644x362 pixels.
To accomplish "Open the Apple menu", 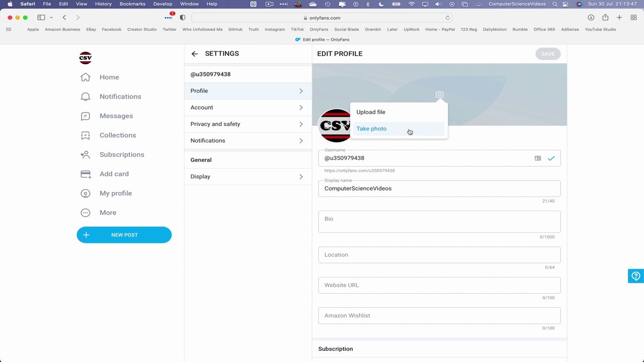I will [x=10, y=4].
